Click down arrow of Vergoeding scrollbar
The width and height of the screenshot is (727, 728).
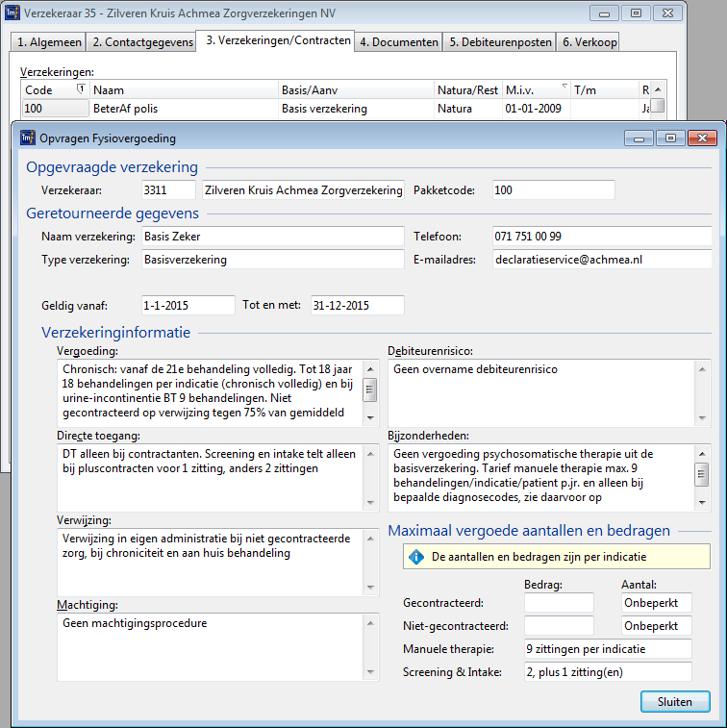click(370, 417)
